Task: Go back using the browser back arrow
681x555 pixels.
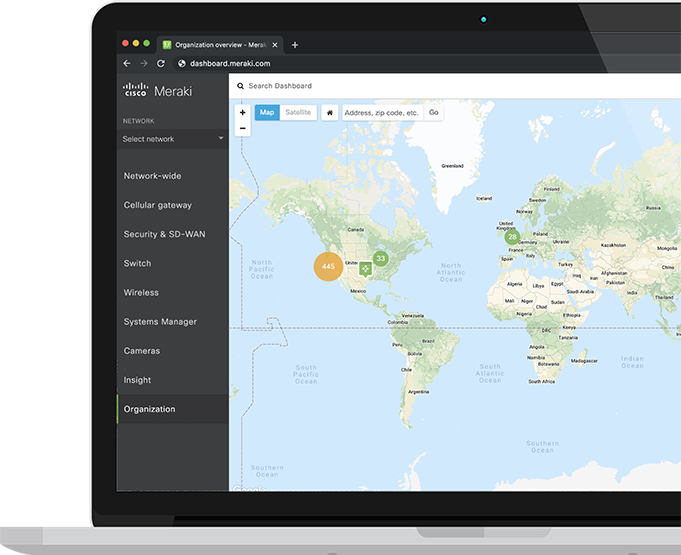Action: 127,63
